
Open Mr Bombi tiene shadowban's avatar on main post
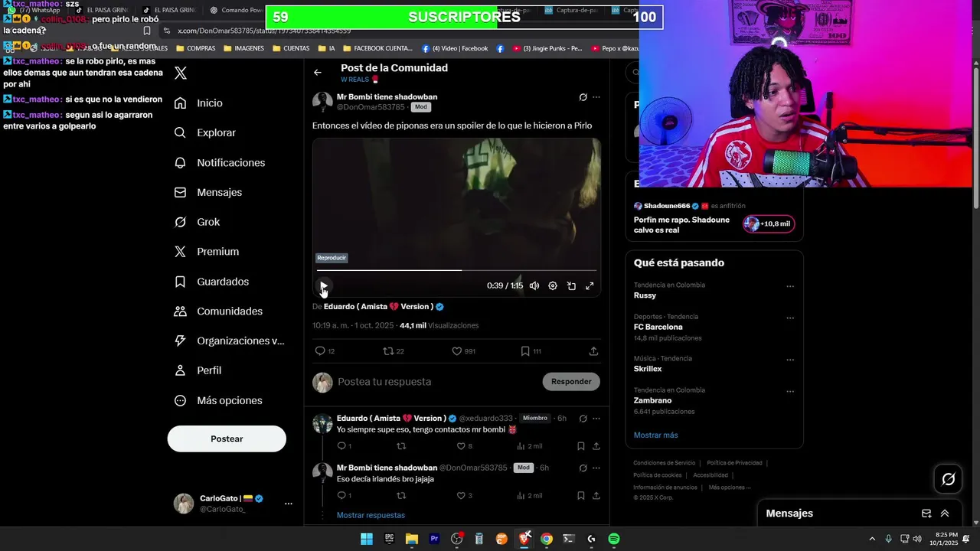coord(322,102)
